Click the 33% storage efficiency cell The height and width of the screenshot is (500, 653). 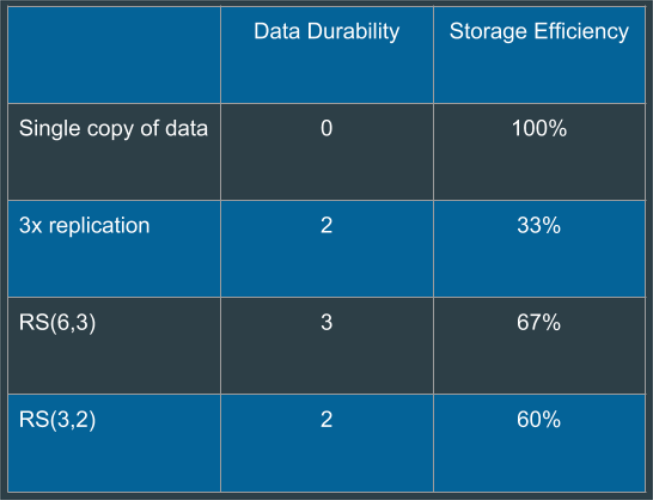539,226
